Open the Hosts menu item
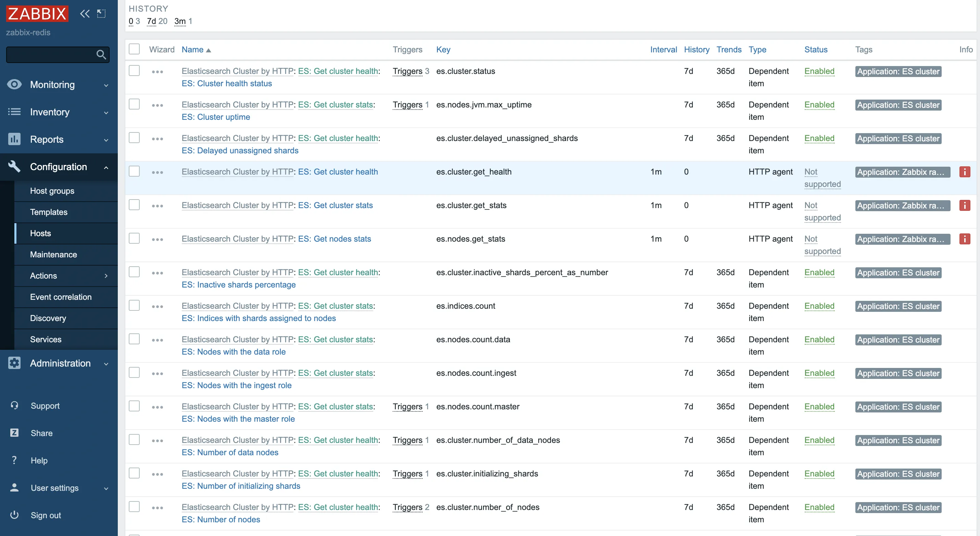Screen dimensions: 980x536 click(x=40, y=232)
